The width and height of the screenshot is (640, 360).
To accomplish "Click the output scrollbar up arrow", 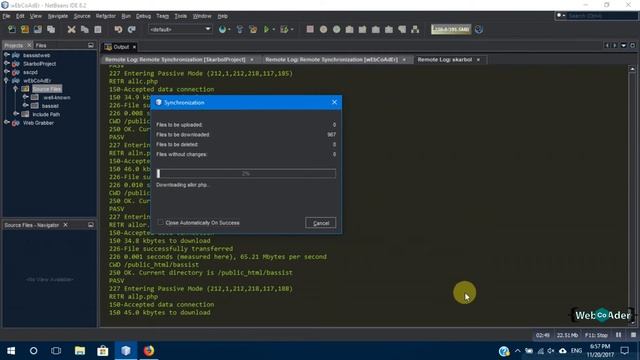I will (x=632, y=69).
